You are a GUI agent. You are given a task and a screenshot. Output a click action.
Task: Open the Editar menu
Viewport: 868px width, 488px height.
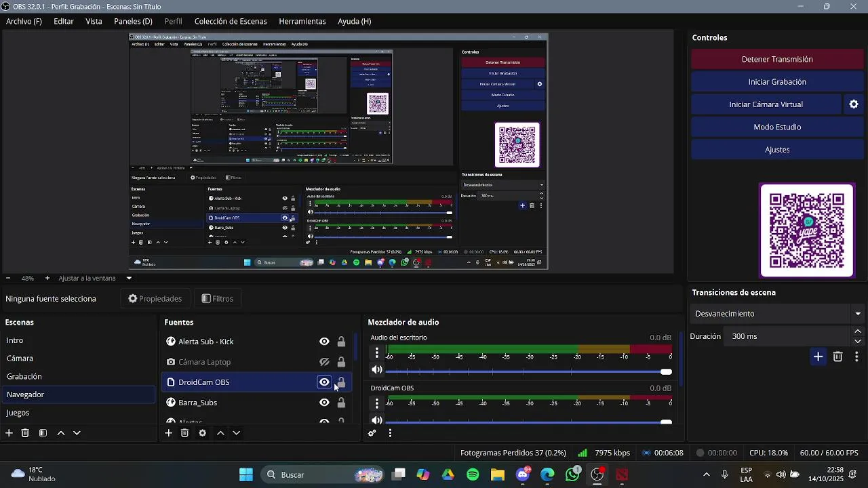tap(64, 21)
